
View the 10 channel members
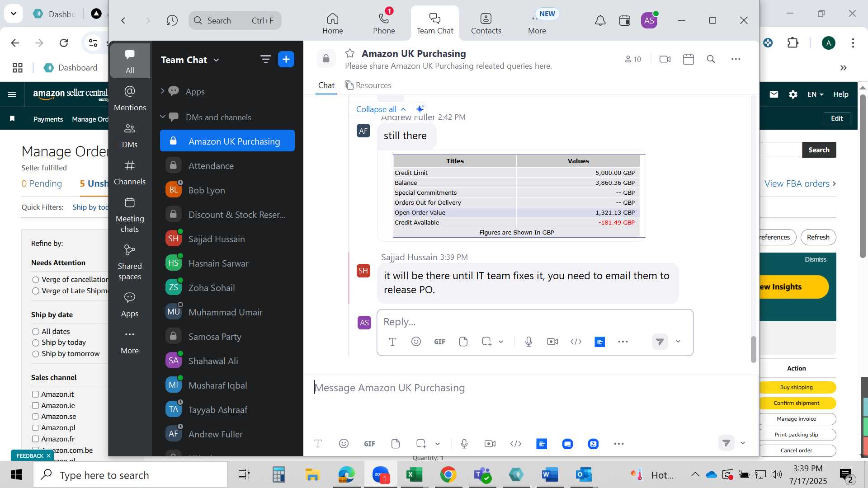tap(633, 59)
